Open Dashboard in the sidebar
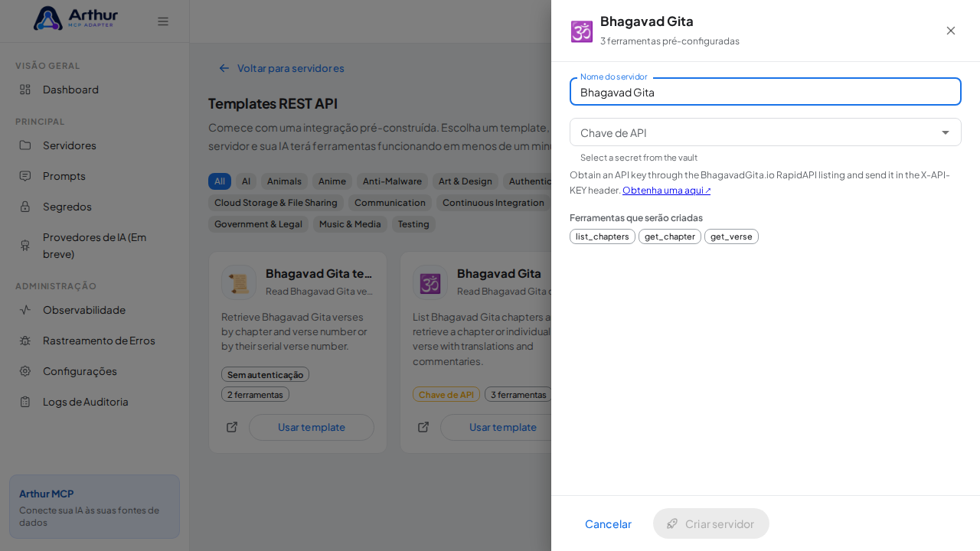Viewport: 980px width, 551px height. point(95,90)
